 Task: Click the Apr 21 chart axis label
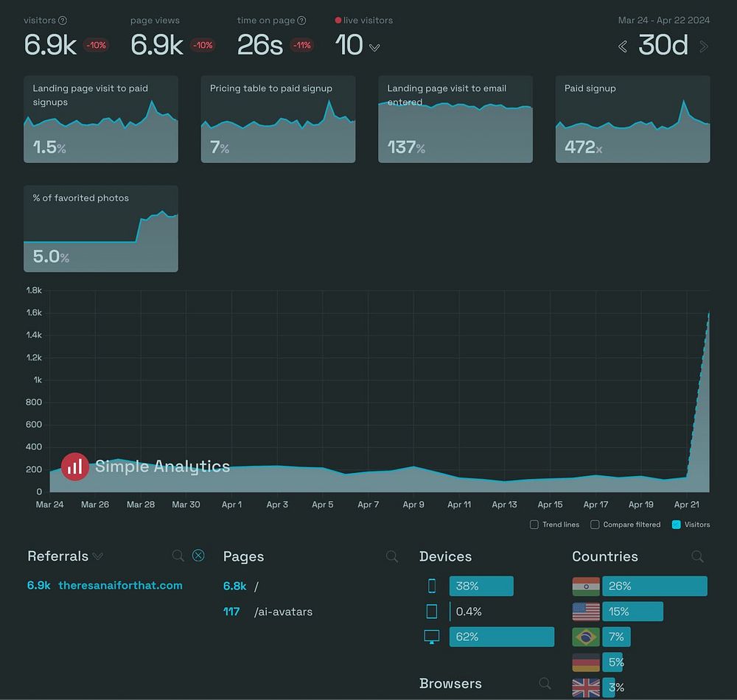[x=686, y=505]
